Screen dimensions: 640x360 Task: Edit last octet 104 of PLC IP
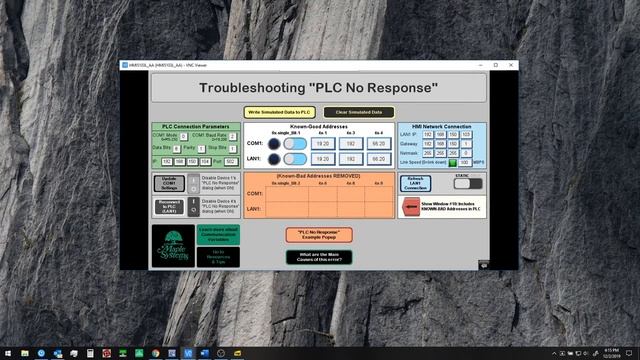(x=205, y=162)
